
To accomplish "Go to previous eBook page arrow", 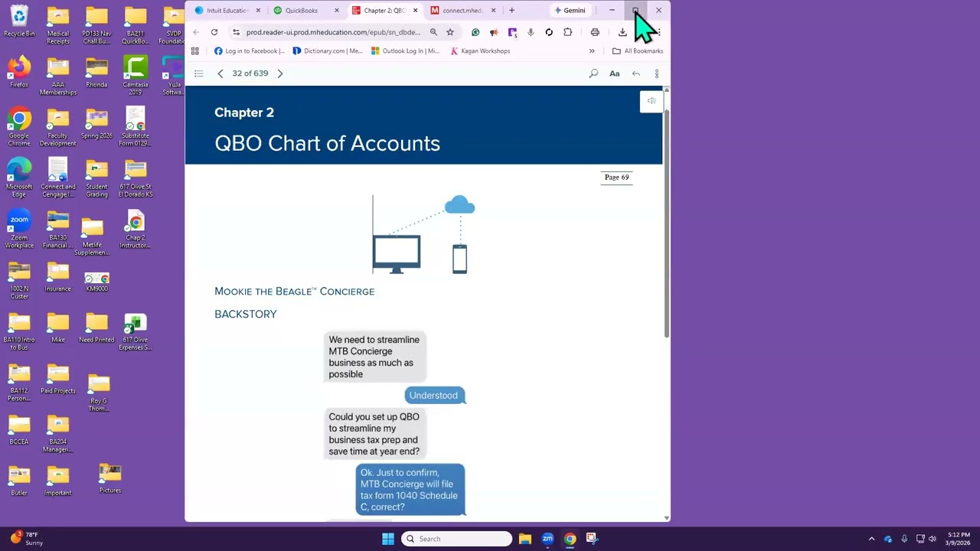I will coord(220,73).
